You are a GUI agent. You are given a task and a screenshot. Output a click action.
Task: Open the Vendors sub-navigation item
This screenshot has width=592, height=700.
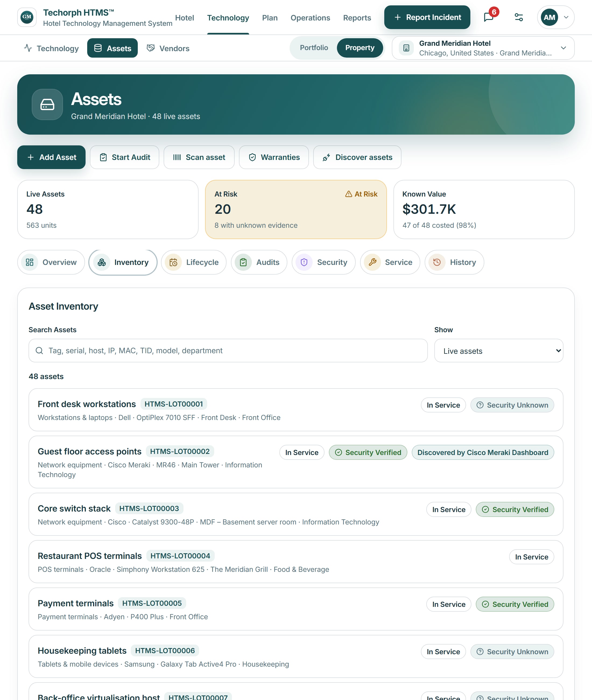[x=168, y=48]
